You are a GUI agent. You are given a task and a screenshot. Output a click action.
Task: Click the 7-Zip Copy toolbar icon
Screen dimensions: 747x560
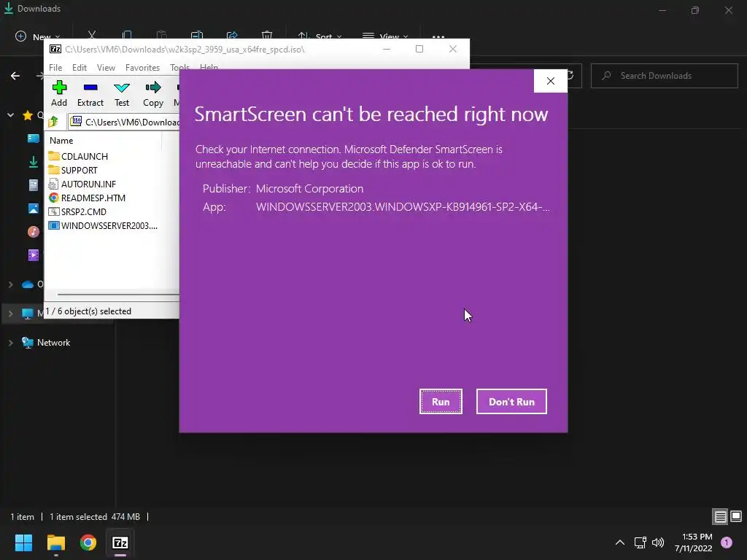[x=153, y=94]
